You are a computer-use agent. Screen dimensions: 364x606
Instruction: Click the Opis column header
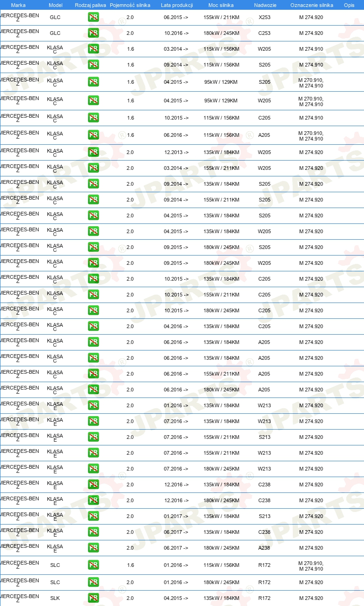point(349,5)
